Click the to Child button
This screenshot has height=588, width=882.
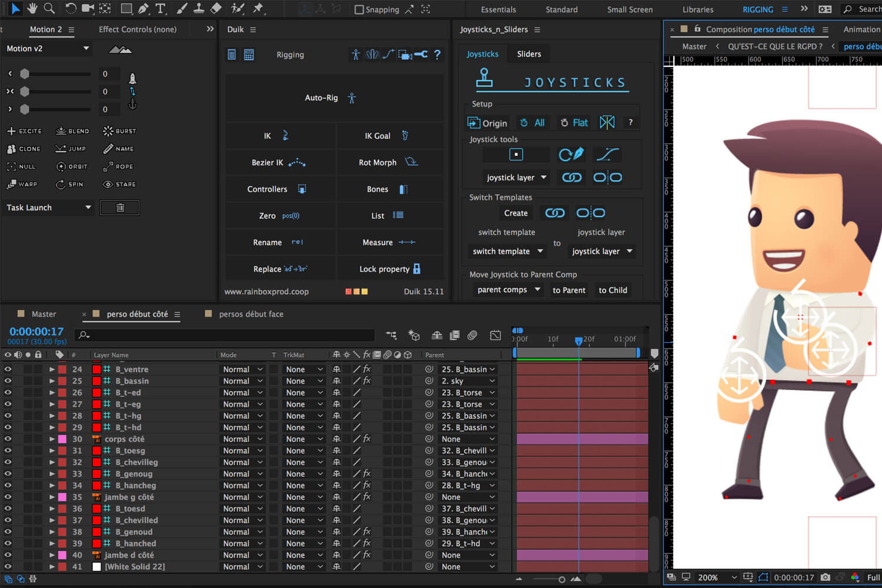(x=613, y=290)
